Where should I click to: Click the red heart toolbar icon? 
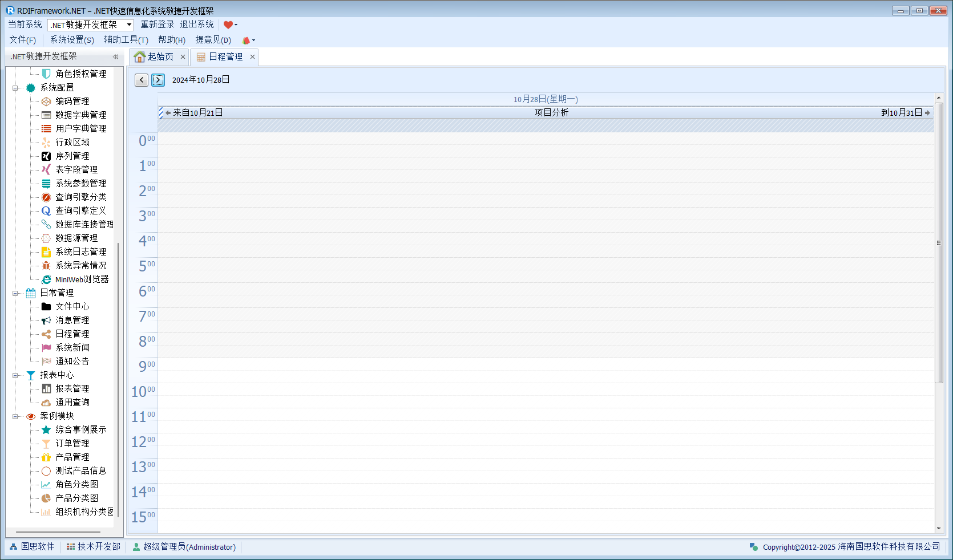pyautogui.click(x=228, y=25)
